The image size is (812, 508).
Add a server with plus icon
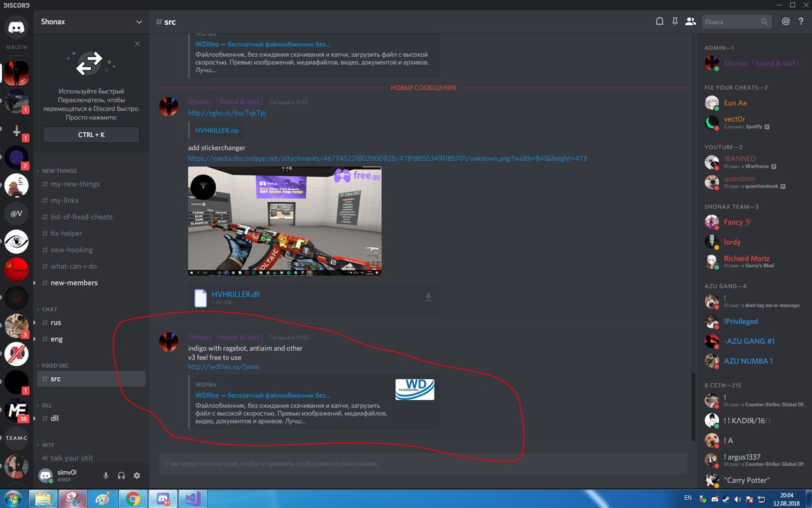tap(16, 131)
